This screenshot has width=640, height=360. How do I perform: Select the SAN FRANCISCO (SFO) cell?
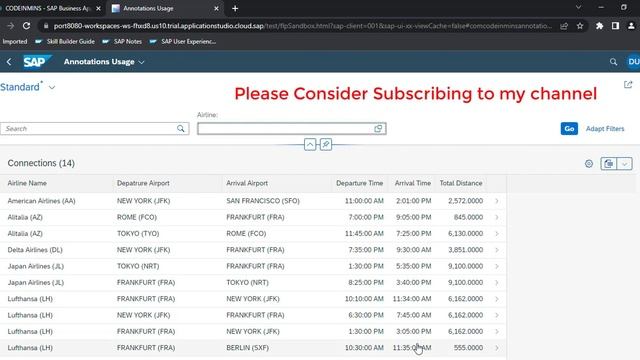pyautogui.click(x=263, y=201)
